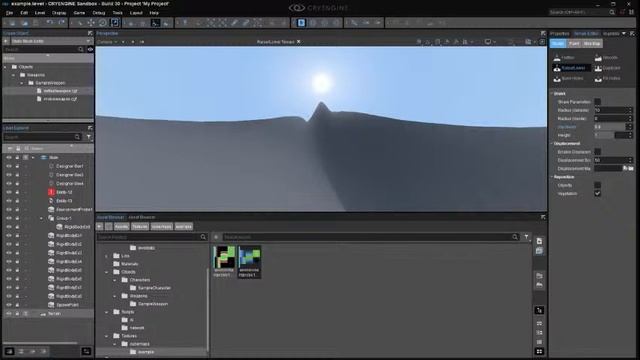Switch to the Properties tab
Image resolution: width=640 pixels, height=360 pixels.
click(x=560, y=33)
